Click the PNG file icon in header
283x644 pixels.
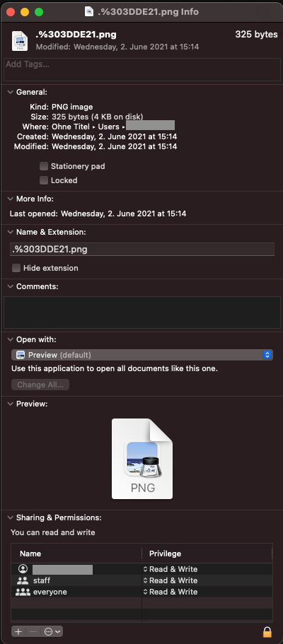tap(20, 41)
